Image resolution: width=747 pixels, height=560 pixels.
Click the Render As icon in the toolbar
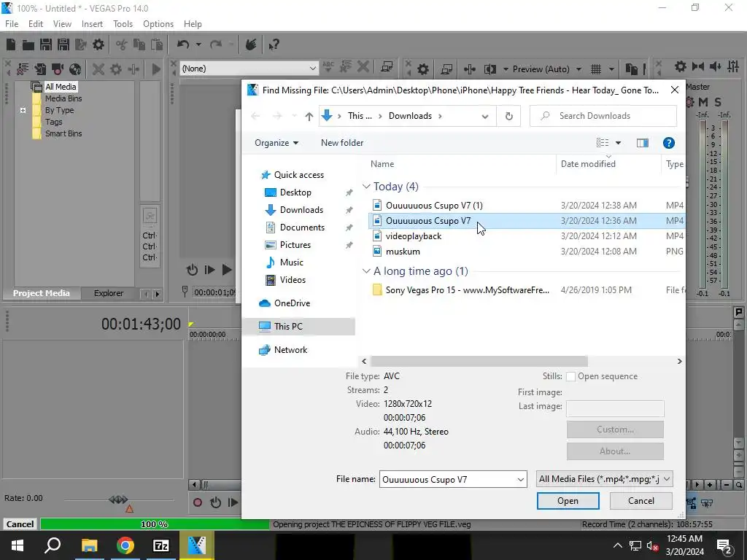pyautogui.click(x=81, y=44)
